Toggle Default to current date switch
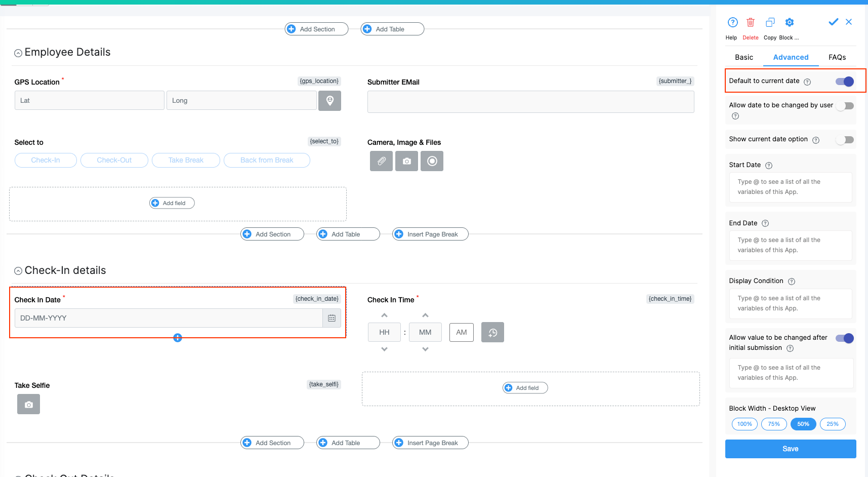This screenshot has width=868, height=477. (x=845, y=82)
